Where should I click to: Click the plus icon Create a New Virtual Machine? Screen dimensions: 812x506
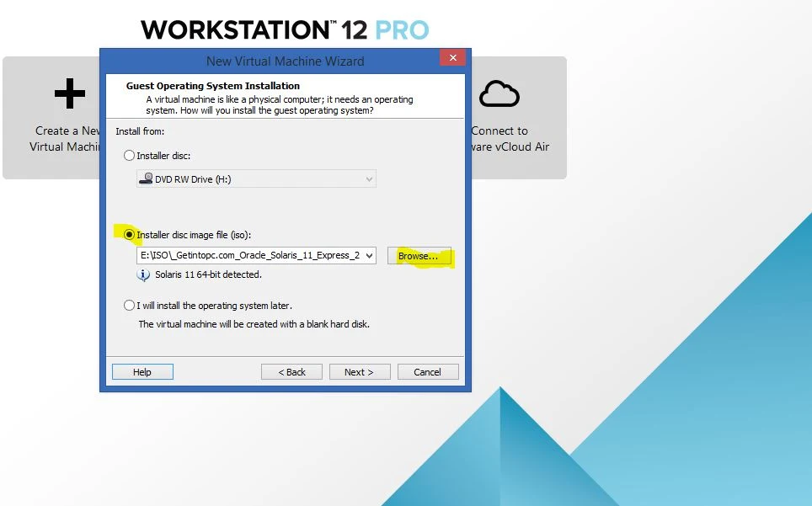pyautogui.click(x=70, y=93)
